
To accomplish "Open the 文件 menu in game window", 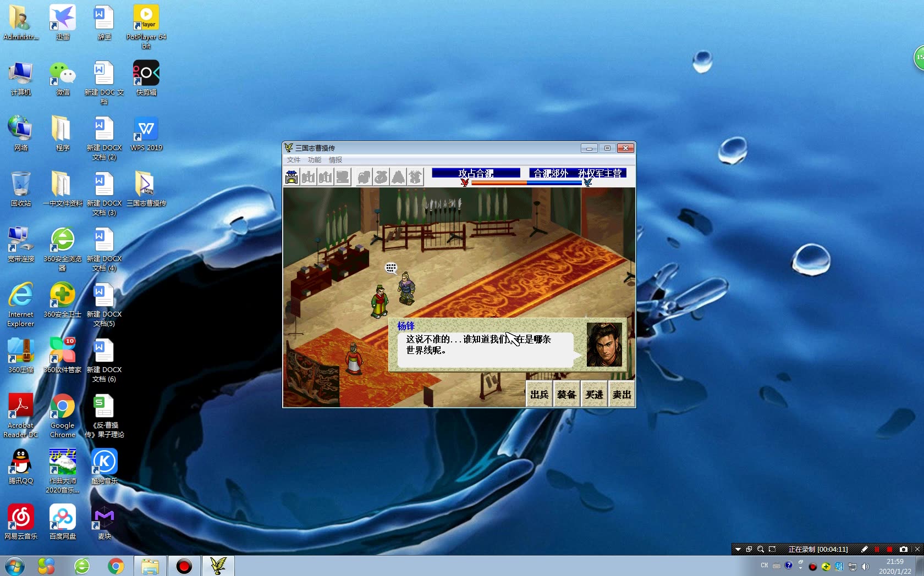I will tap(294, 160).
